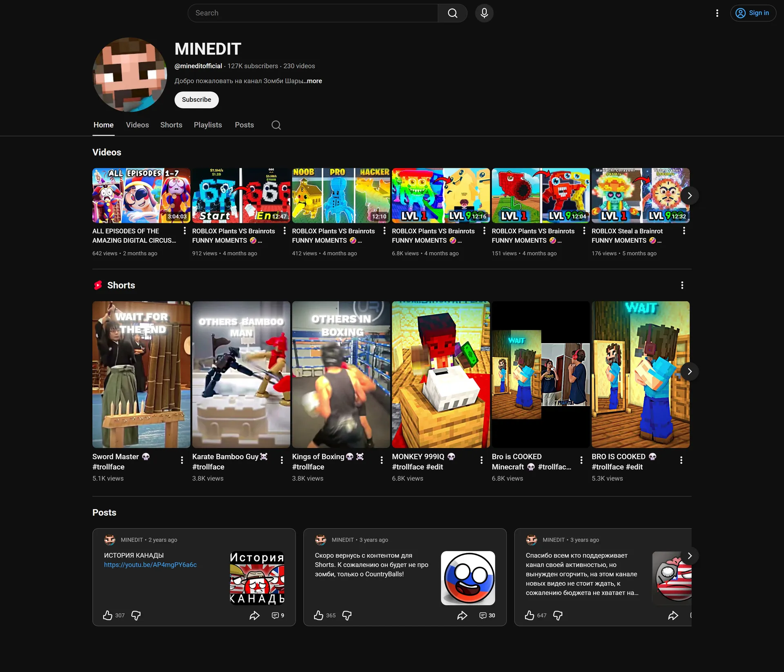
Task: Open options for 6.8K views Brainrots video
Action: click(484, 231)
